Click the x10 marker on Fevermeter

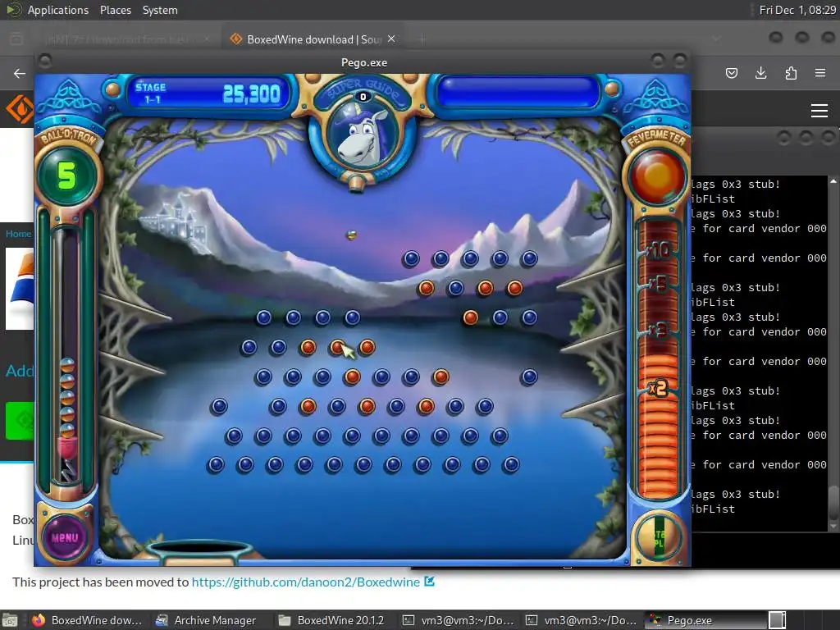(x=659, y=249)
